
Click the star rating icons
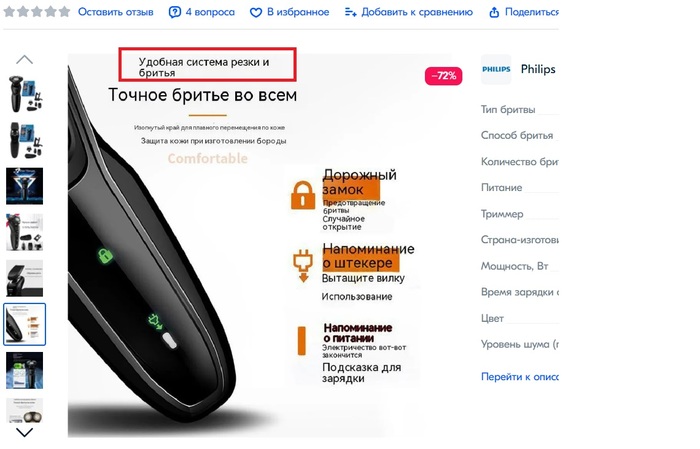tap(37, 12)
